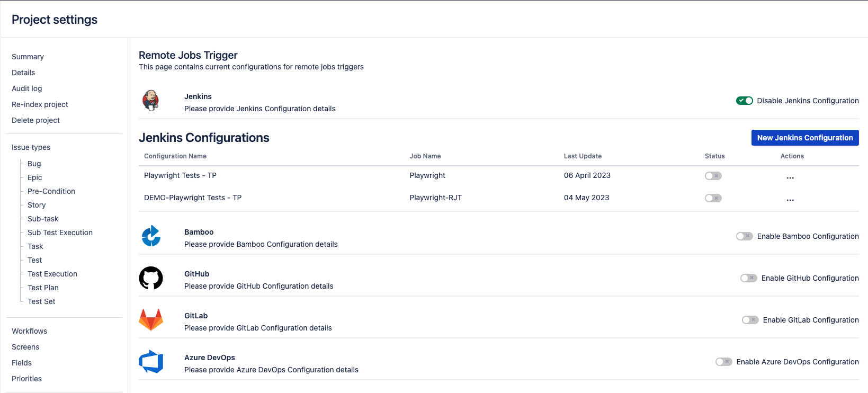Click the Jenkins logo icon
The image size is (868, 393).
[151, 100]
